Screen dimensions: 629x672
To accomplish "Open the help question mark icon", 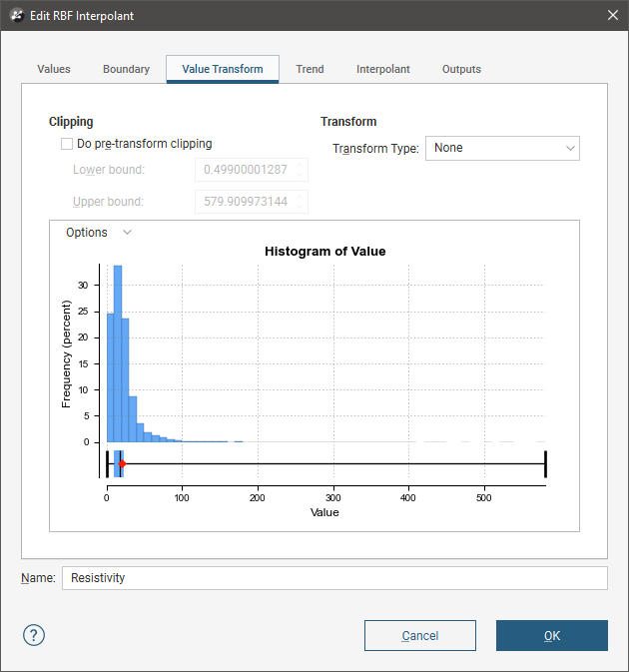I will coord(34,636).
